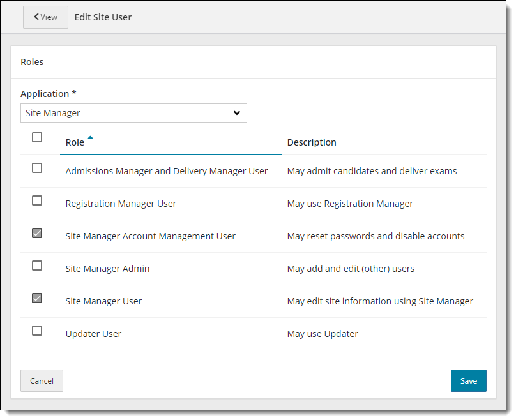Click the Site Manager User link

pos(103,301)
